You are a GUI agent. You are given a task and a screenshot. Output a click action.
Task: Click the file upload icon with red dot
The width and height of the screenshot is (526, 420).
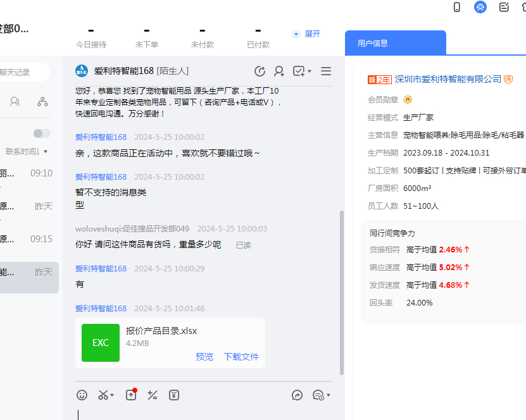[x=131, y=395]
